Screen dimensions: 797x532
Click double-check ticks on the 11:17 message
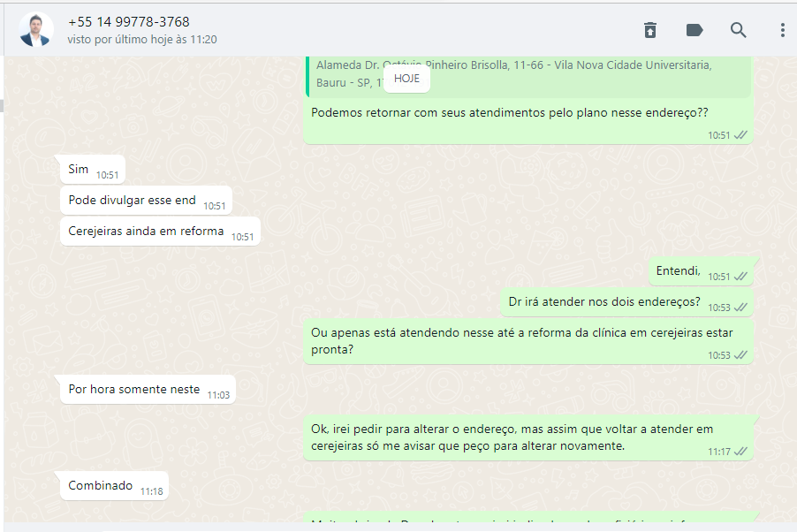coord(740,451)
